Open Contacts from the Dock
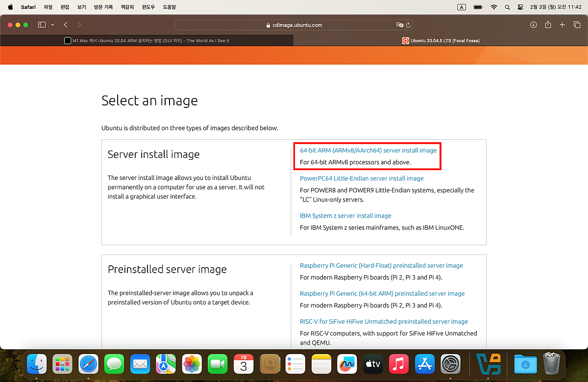 pos(269,364)
